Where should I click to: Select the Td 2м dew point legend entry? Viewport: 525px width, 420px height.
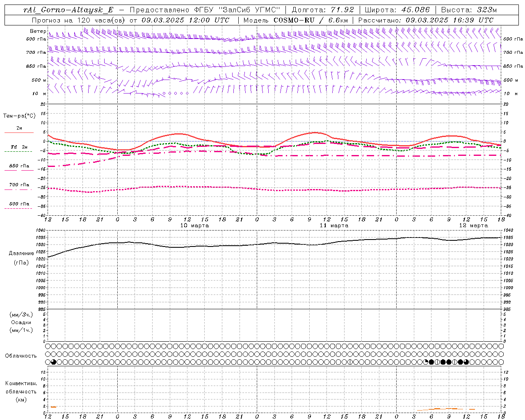pos(19,147)
